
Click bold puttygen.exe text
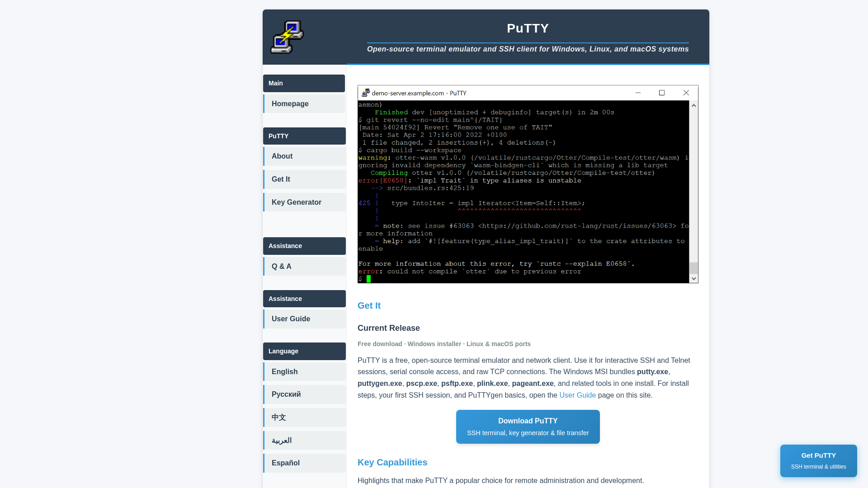[x=380, y=384]
